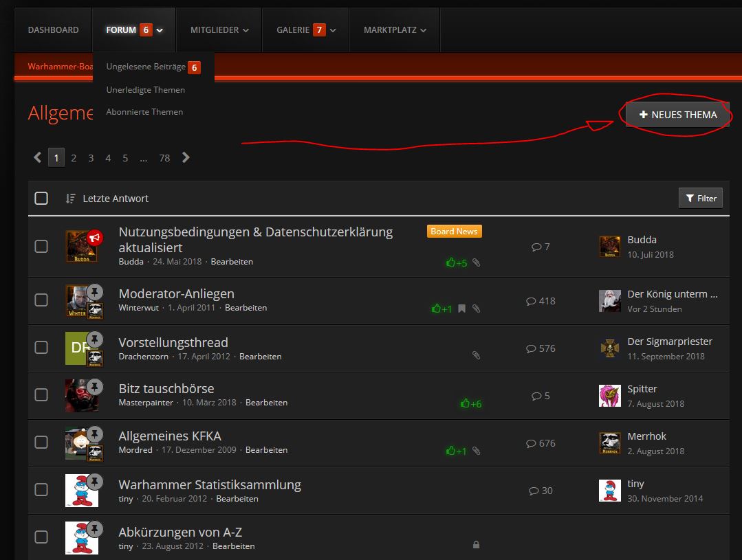The width and height of the screenshot is (742, 560).
Task: Click the Neues Thema button
Action: tap(677, 115)
